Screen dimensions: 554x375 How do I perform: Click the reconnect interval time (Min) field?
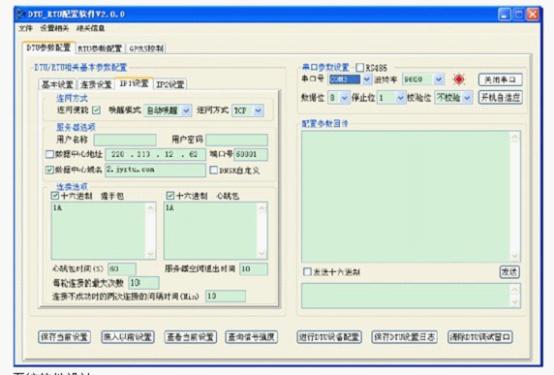(x=226, y=296)
